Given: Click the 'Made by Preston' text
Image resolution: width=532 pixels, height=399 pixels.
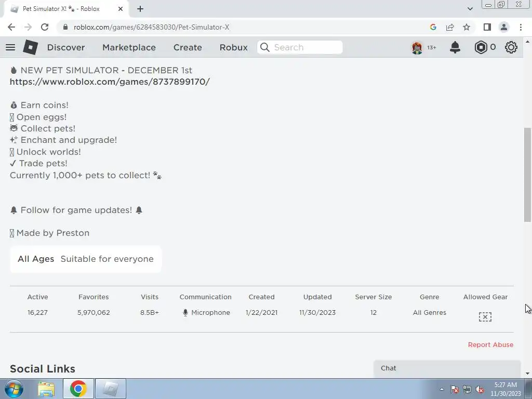Looking at the screenshot, I should point(53,233).
